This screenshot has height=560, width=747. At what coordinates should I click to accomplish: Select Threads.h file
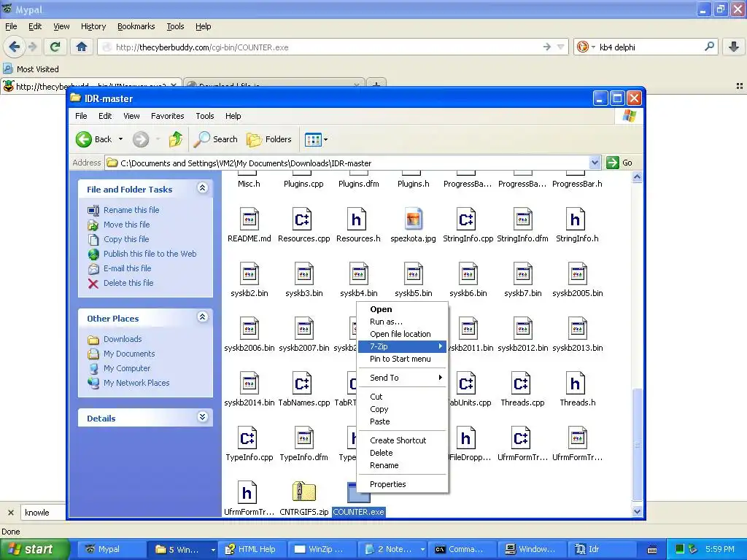pyautogui.click(x=578, y=389)
